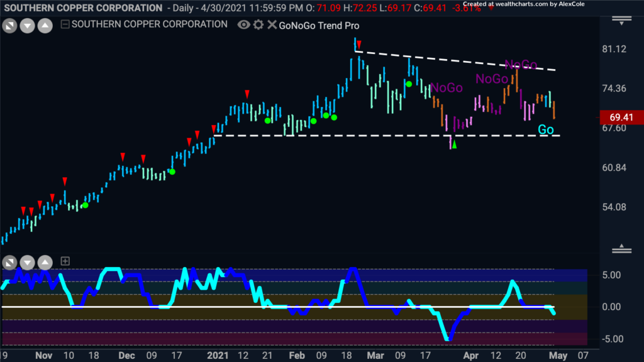This screenshot has height=362, width=644.
Task: Click the 2021 date axis label
Action: (218, 356)
